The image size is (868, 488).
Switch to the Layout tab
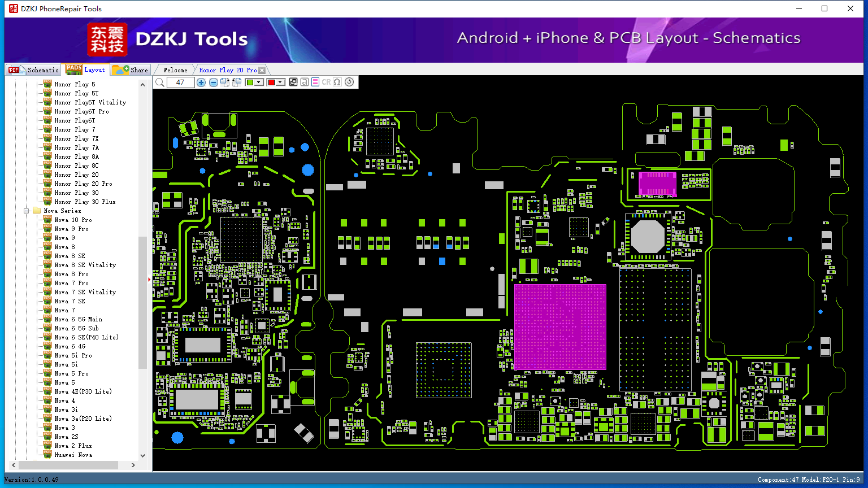click(x=85, y=70)
